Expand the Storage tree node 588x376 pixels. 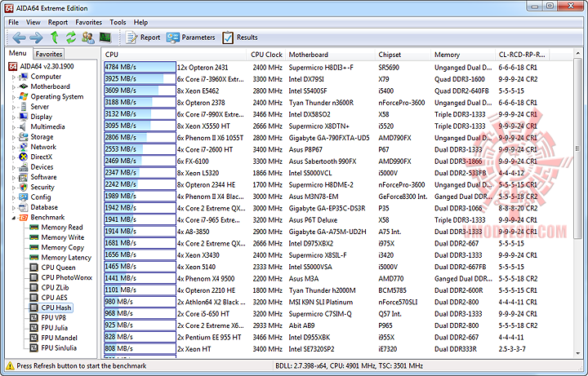14,138
